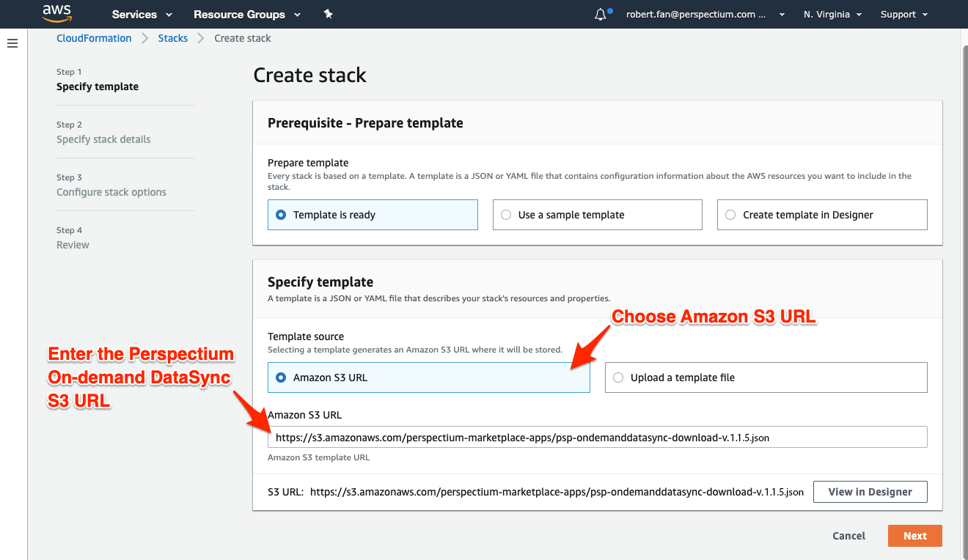Select Upload a template file option

pyautogui.click(x=766, y=377)
